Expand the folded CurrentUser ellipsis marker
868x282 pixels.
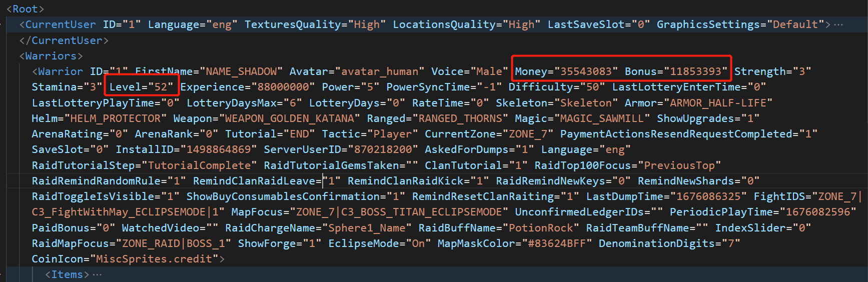838,24
